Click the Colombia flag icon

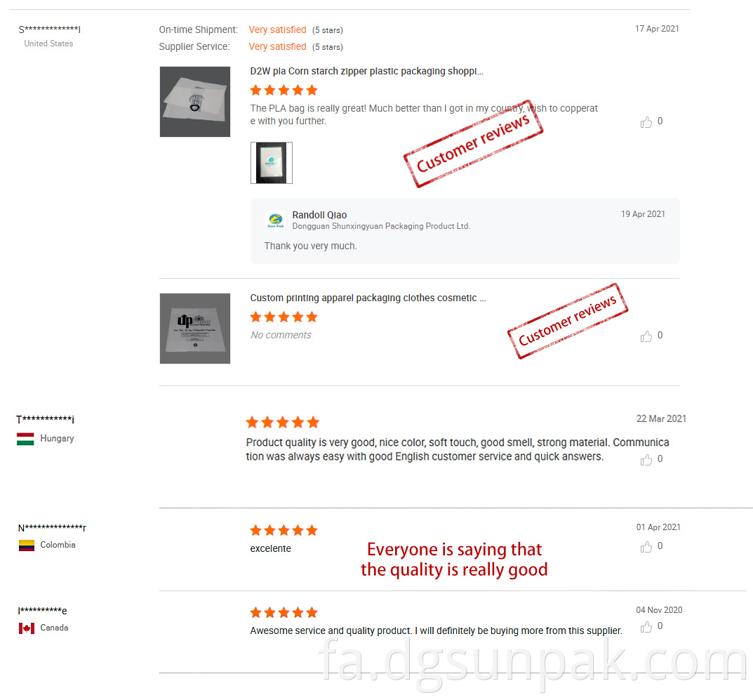pyautogui.click(x=27, y=546)
